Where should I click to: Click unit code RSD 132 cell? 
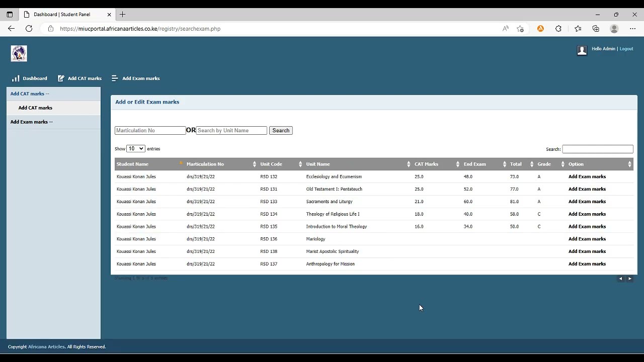click(269, 176)
